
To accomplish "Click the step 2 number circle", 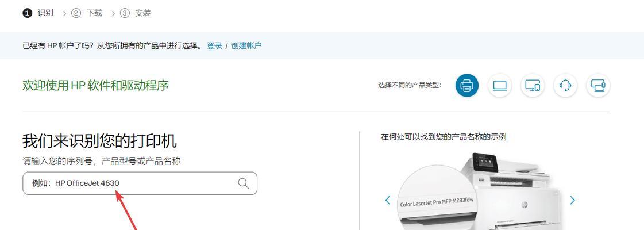I will [x=76, y=13].
